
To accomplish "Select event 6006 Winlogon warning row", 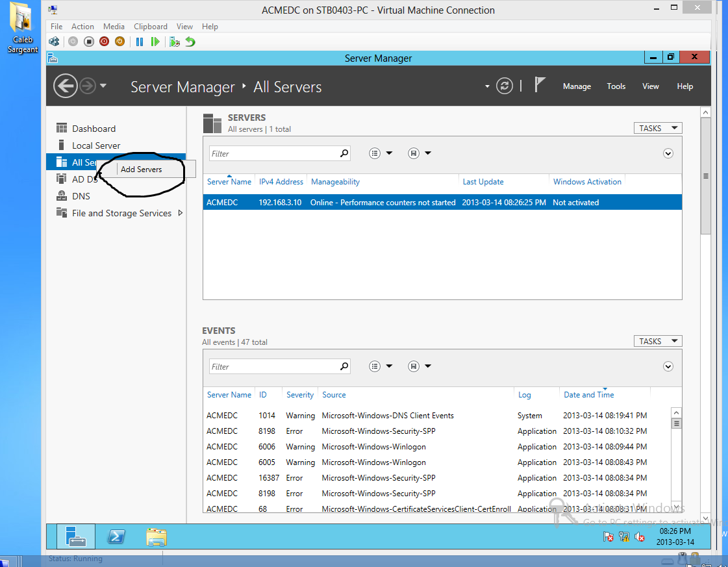I will [x=436, y=447].
